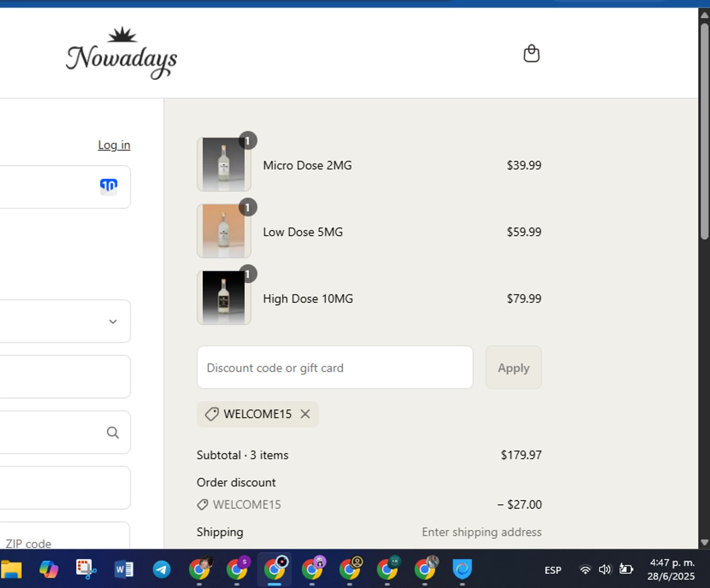Screen dimensions: 710x588
Task: Click the $39.99 price
Action: 524,165
